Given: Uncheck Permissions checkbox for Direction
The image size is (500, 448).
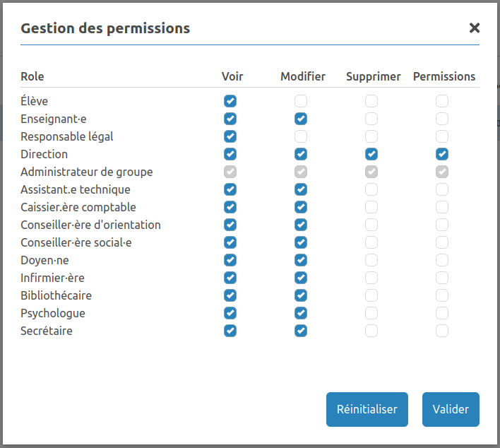Looking at the screenshot, I should coord(442,154).
